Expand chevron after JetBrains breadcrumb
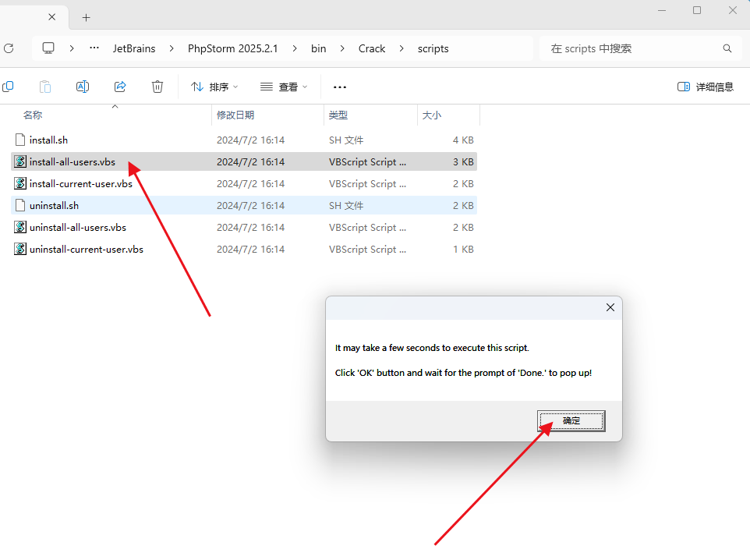 (x=172, y=48)
